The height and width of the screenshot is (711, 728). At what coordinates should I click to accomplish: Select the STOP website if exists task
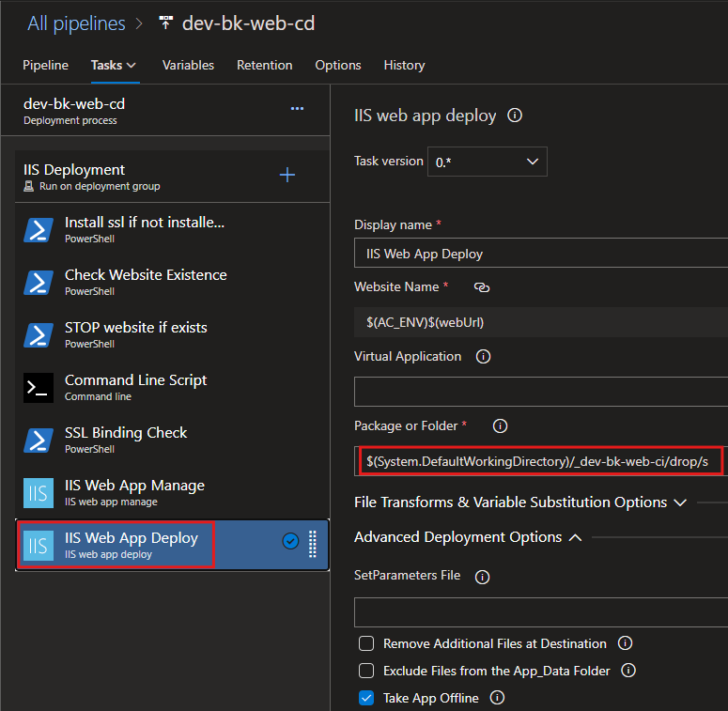(172, 334)
